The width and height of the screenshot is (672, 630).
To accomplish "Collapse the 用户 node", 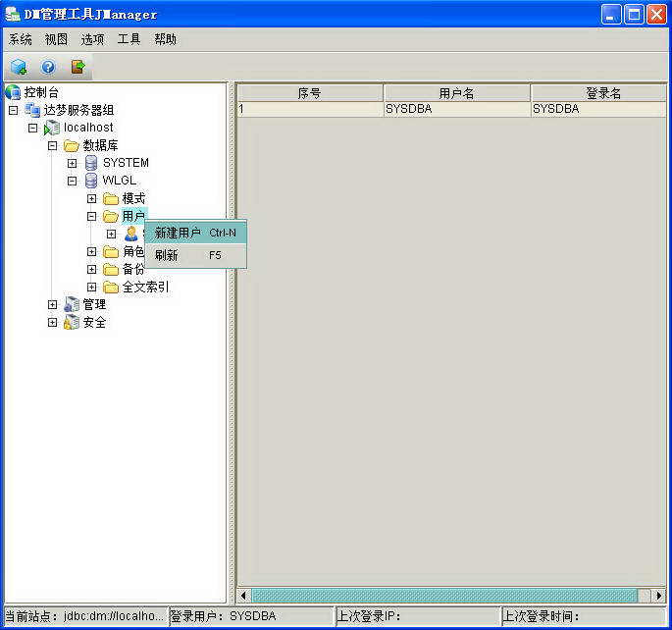I will click(x=91, y=217).
